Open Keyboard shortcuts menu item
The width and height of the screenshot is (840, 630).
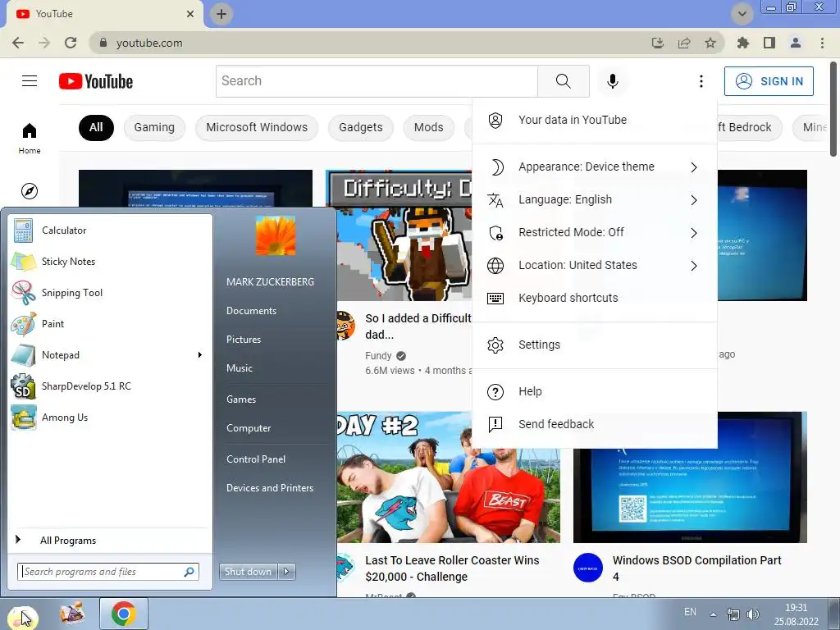point(595,298)
